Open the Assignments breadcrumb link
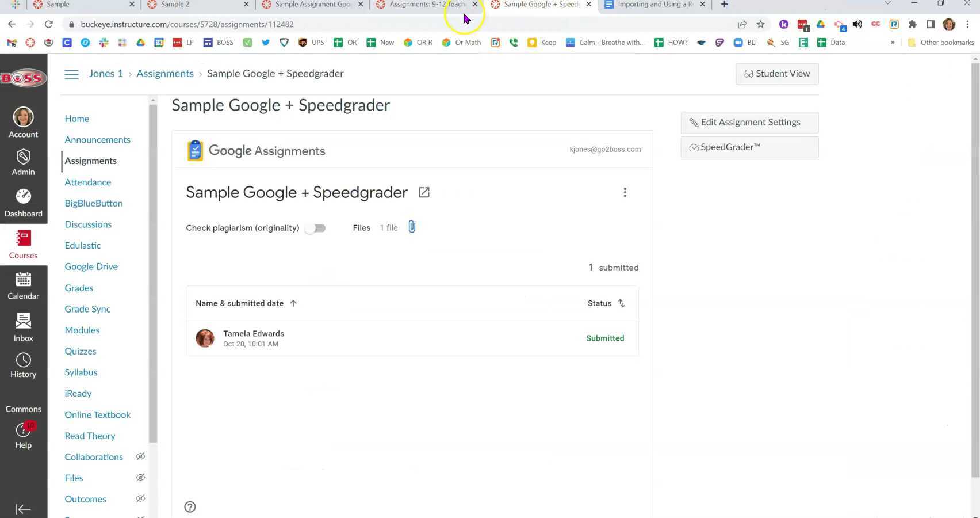This screenshot has width=980, height=518. 165,73
